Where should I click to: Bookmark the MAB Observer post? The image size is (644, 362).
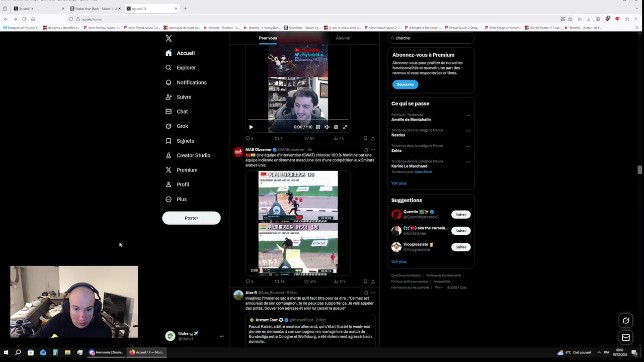click(x=365, y=282)
